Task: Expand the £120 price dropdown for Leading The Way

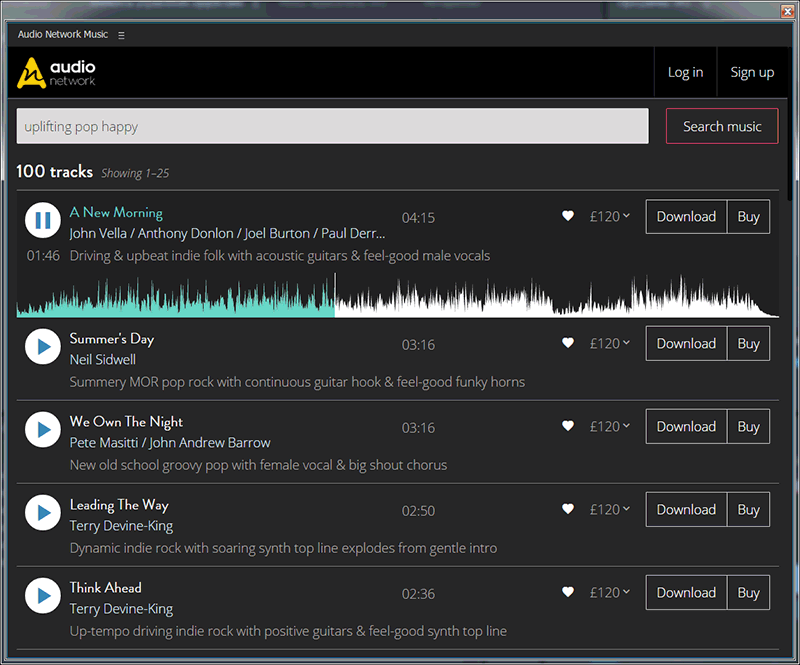Action: pos(610,509)
